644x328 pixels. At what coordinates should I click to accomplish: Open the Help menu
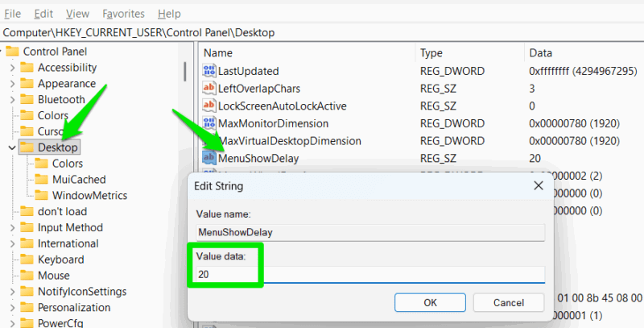tap(169, 14)
